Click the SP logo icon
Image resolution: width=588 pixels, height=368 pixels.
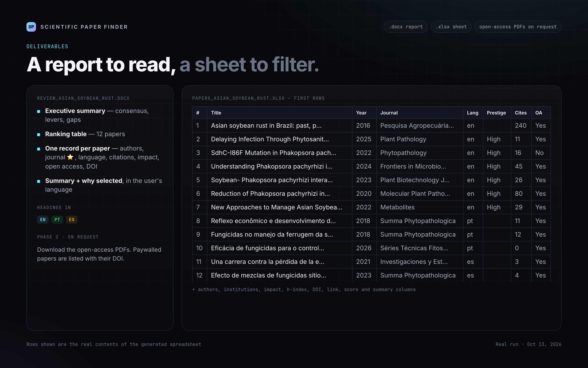(x=31, y=27)
